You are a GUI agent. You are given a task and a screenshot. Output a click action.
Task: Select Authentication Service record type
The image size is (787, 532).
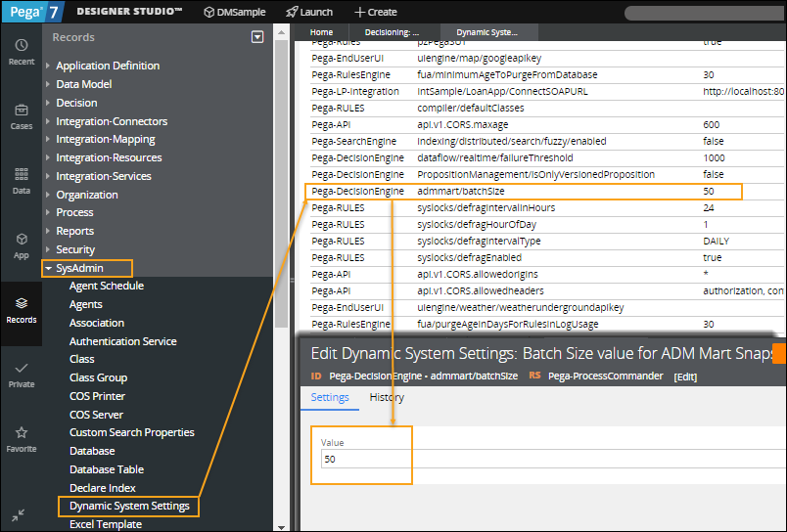[x=123, y=341]
